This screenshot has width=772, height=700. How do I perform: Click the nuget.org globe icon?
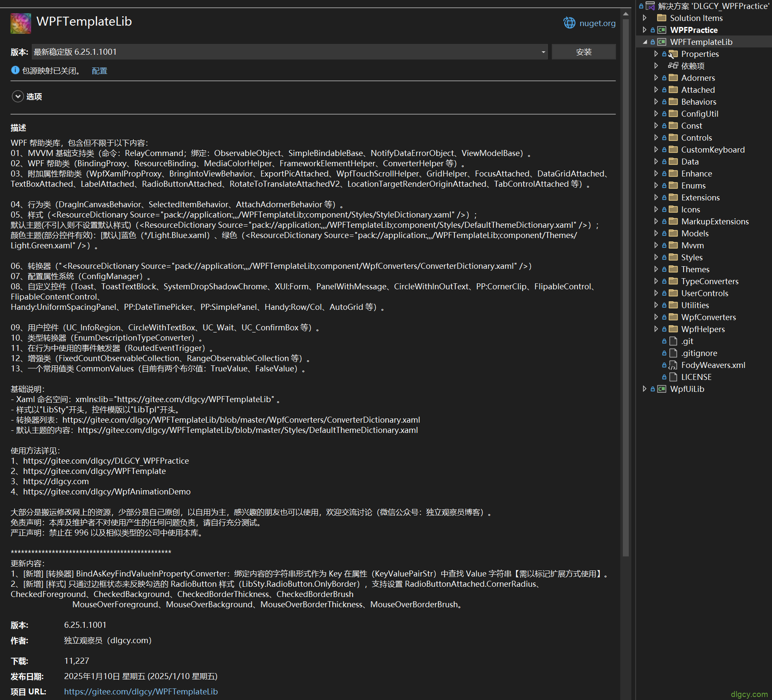(x=569, y=23)
